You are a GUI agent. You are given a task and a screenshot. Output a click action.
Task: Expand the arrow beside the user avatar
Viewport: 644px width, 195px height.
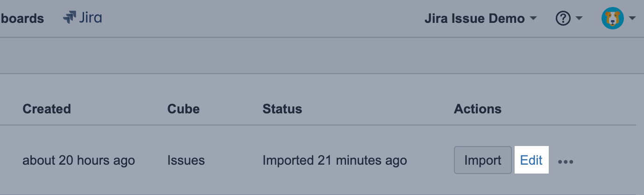633,19
